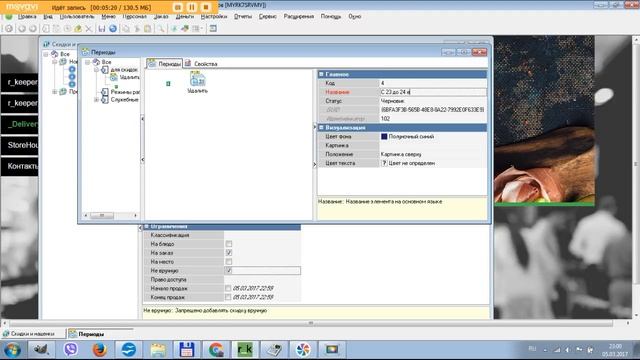Switch to Скидки и наценки window tab

tap(33, 334)
